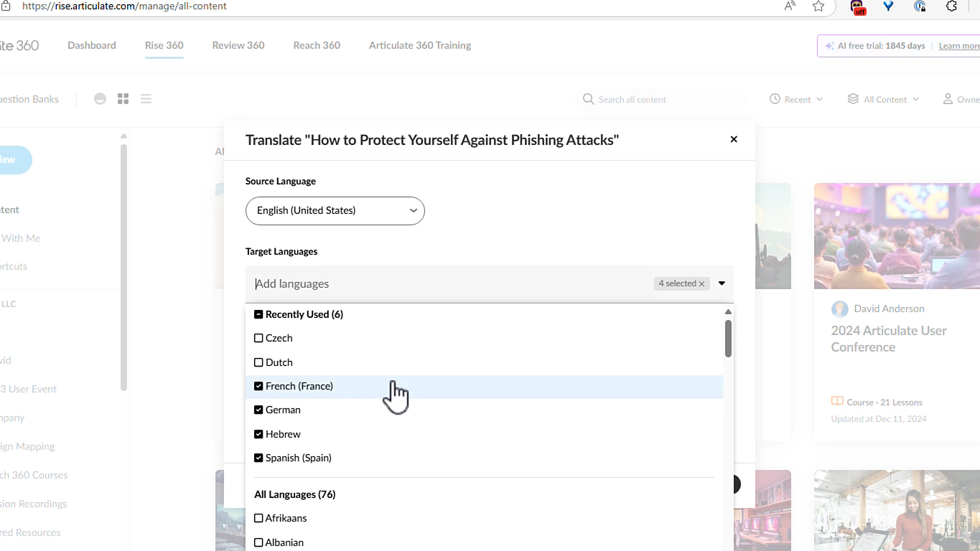Screen dimensions: 980x551
Task: Uncheck the German language checkbox
Action: (258, 410)
